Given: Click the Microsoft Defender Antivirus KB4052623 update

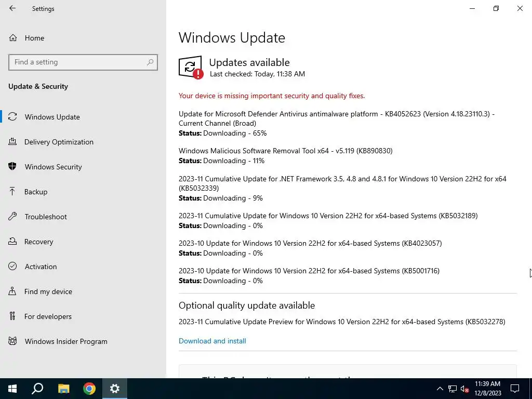Looking at the screenshot, I should [337, 118].
